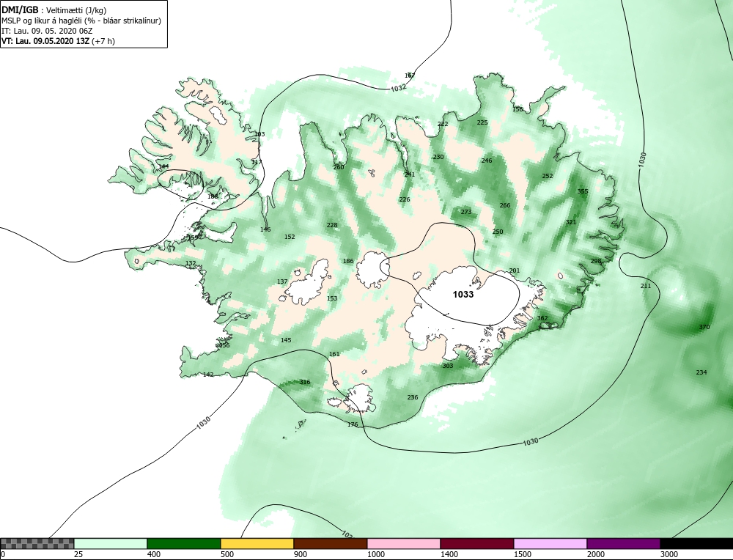Viewport: 733px width, 560px height.
Task: Click the 234 value over the southeast sea
Action: click(701, 372)
